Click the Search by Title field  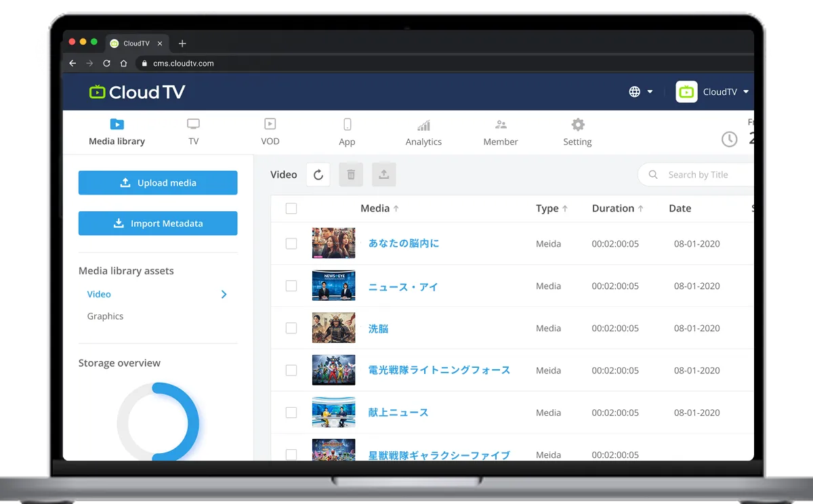click(x=705, y=175)
